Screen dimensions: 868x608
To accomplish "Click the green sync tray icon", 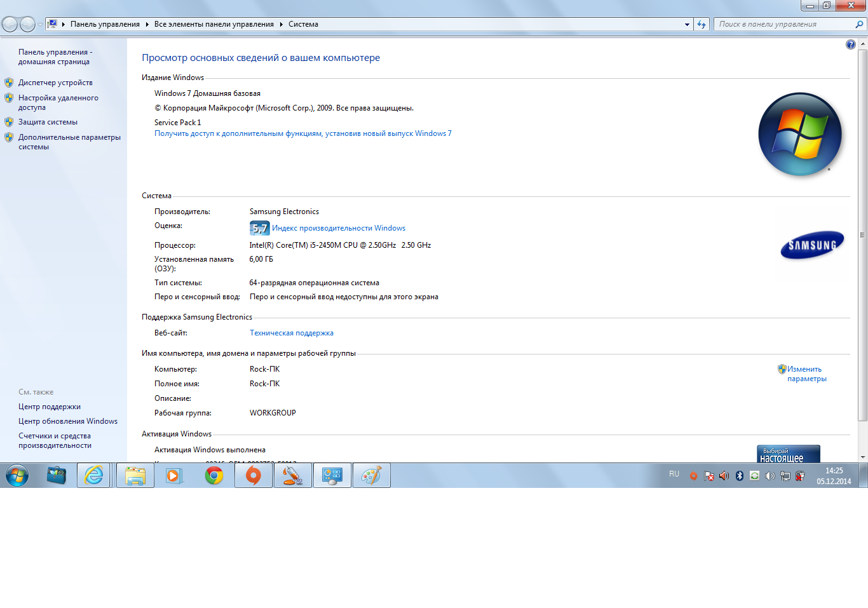I will tap(755, 476).
